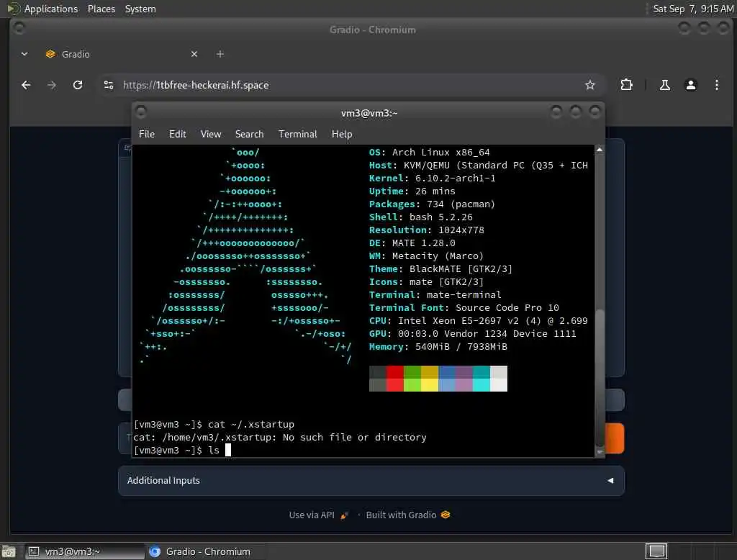
Task: Click the terminal window title vm3@vm3:~
Action: click(x=369, y=113)
